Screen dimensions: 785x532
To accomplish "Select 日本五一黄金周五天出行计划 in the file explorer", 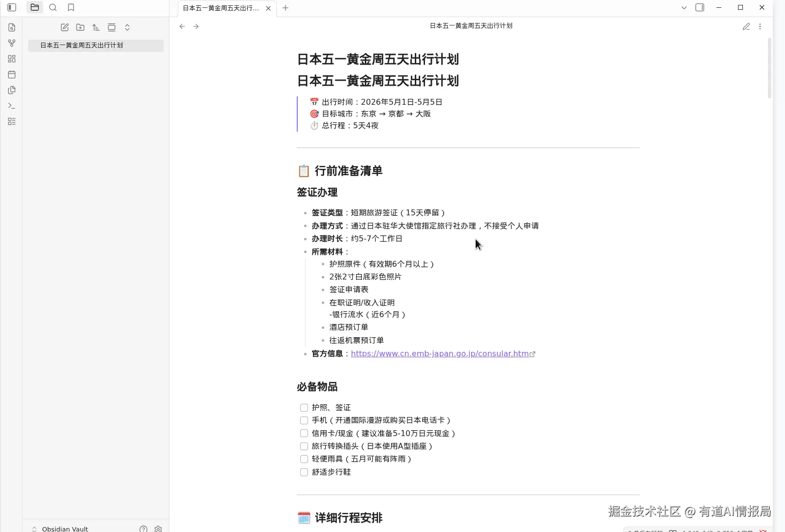I will [x=82, y=45].
